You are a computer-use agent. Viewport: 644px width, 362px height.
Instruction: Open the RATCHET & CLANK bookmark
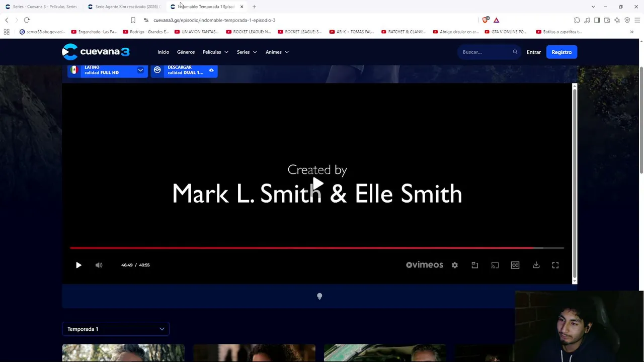coord(404,32)
